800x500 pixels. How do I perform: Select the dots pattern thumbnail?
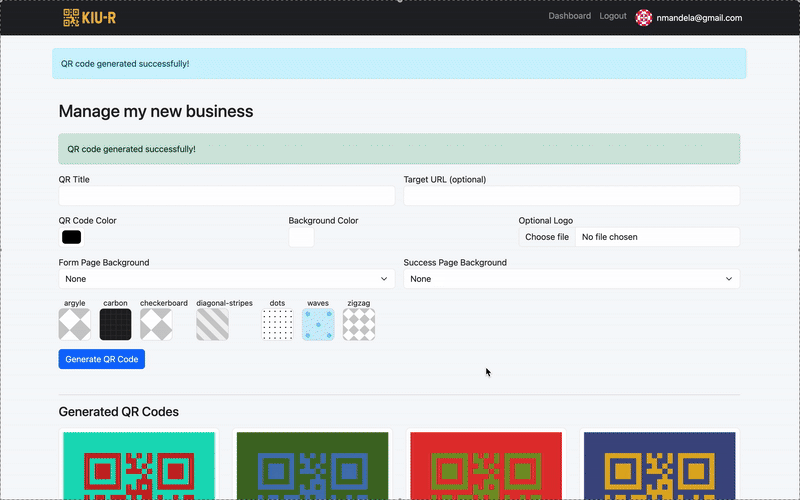(x=278, y=324)
